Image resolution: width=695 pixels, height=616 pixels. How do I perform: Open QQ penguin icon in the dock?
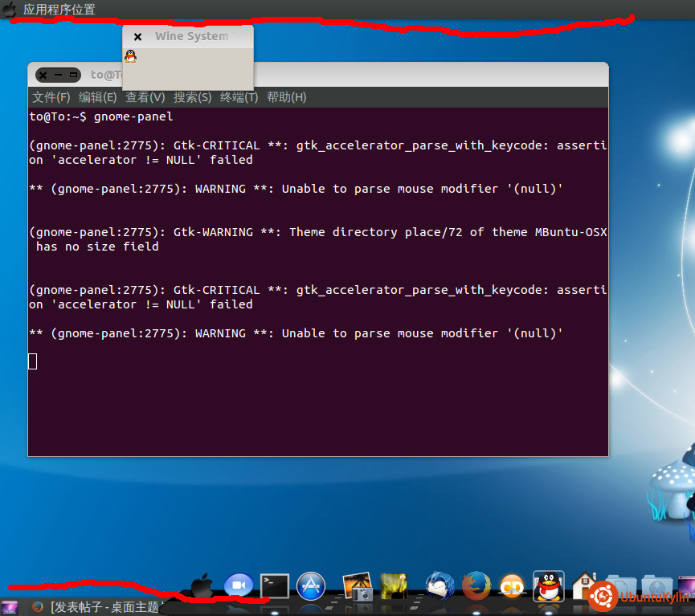[x=549, y=586]
